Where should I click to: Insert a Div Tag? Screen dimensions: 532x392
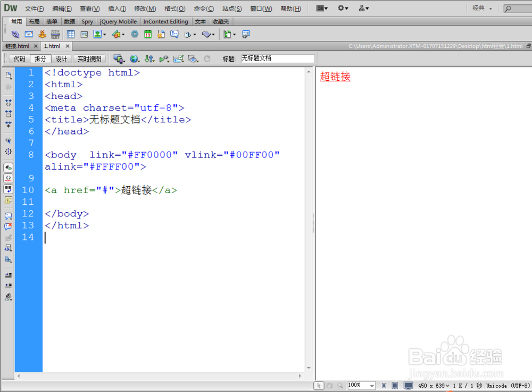click(x=84, y=34)
